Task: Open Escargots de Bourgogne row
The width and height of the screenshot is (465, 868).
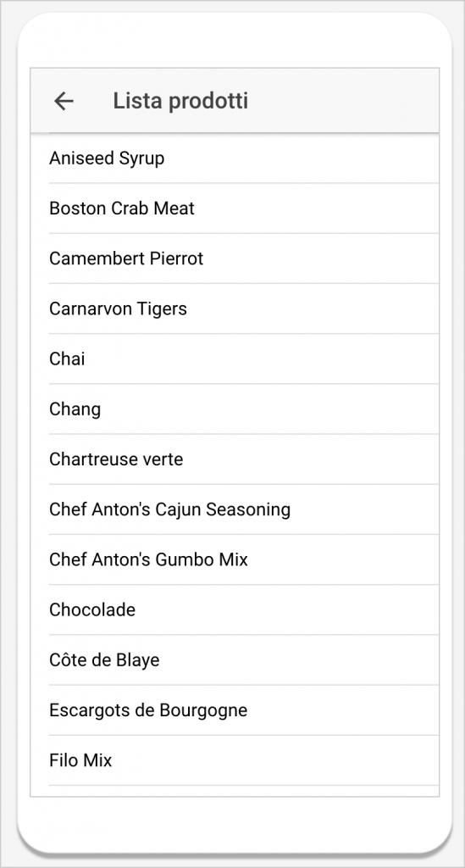Action: (x=235, y=710)
